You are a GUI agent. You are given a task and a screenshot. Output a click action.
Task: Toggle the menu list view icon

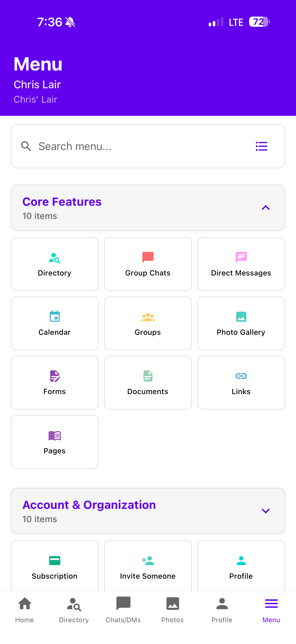pyautogui.click(x=261, y=146)
